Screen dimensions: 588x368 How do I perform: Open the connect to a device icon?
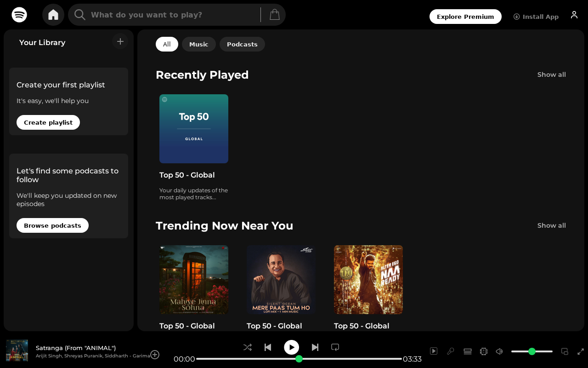tap(484, 351)
